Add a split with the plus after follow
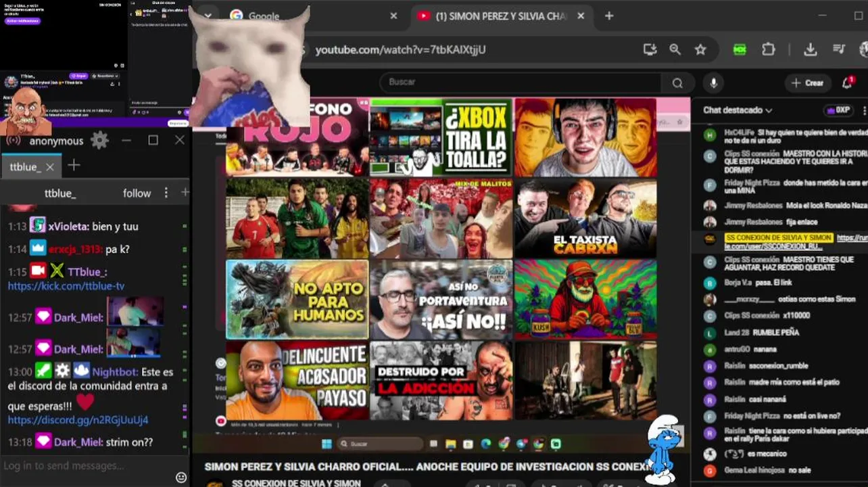This screenshot has width=868, height=487. click(x=185, y=193)
